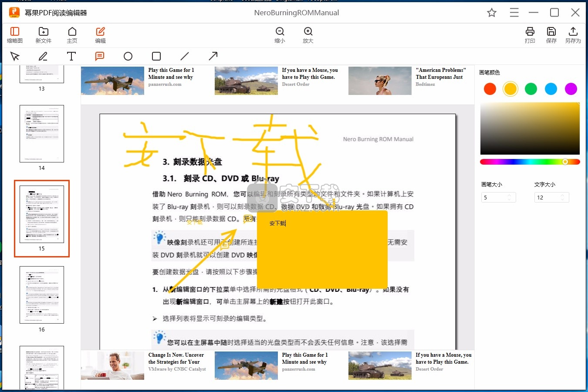Viewport: 588px width, 392px height.
Task: Choose the red pen color
Action: pyautogui.click(x=490, y=89)
